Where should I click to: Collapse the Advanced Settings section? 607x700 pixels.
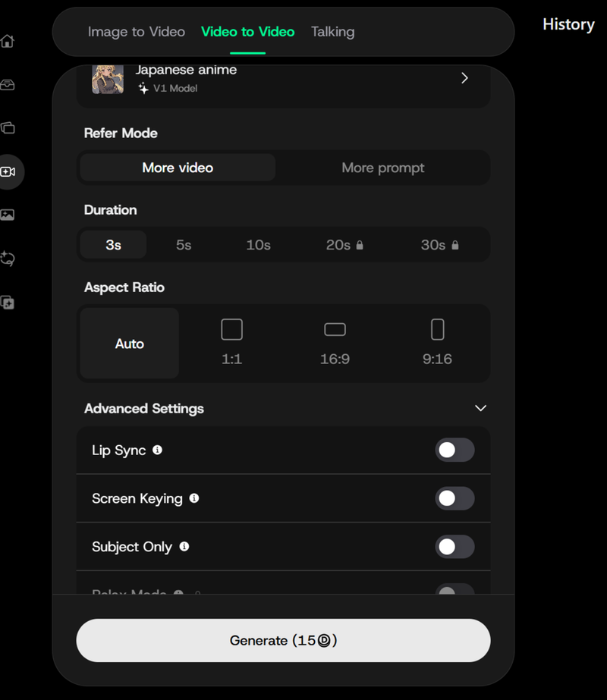[x=480, y=408]
